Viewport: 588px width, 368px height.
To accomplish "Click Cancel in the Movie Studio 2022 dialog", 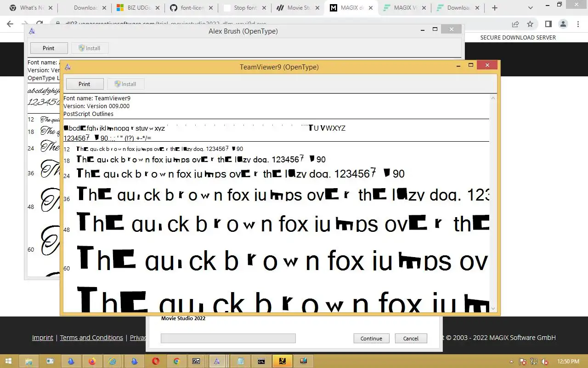I will [411, 339].
